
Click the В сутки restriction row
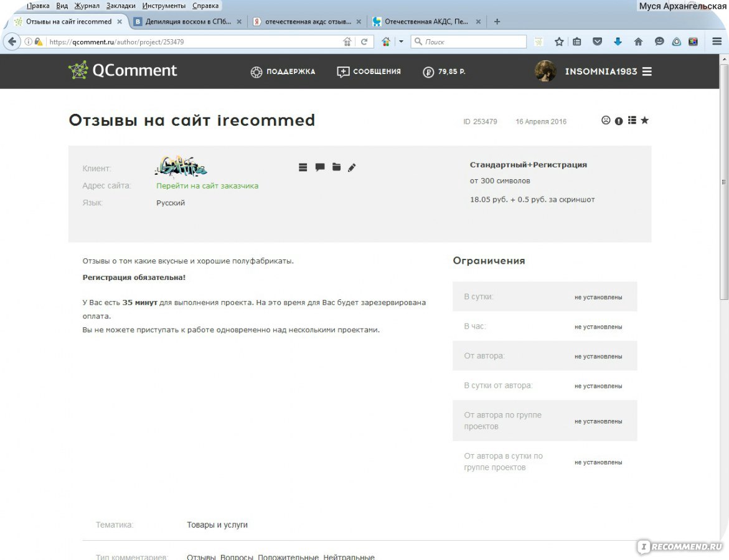click(x=545, y=297)
